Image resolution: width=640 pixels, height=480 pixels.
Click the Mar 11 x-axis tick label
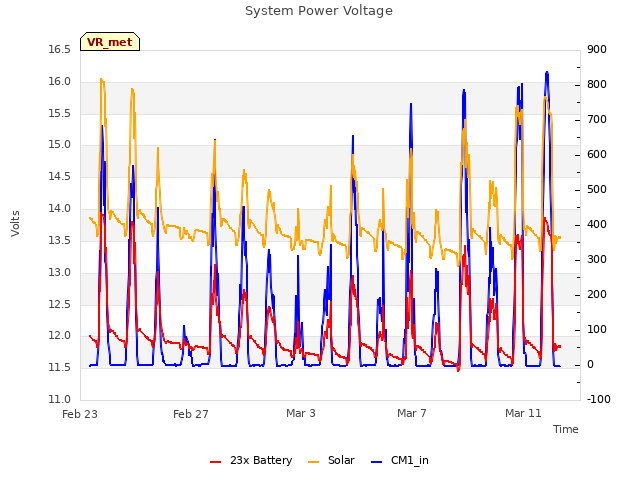tap(523, 413)
